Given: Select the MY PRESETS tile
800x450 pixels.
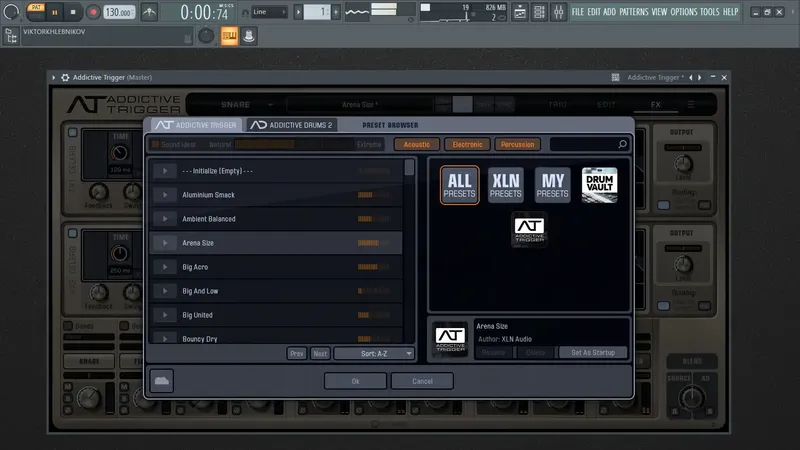Looking at the screenshot, I should point(553,185).
